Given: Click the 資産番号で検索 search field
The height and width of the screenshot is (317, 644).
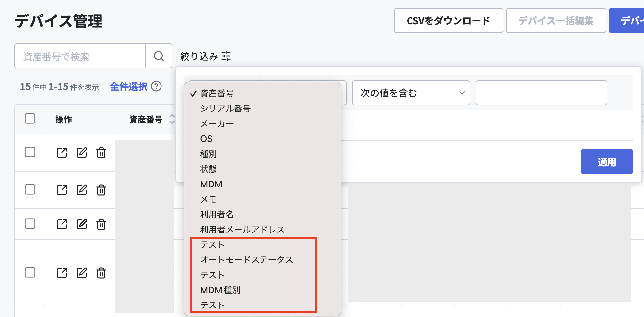Looking at the screenshot, I should [80, 56].
